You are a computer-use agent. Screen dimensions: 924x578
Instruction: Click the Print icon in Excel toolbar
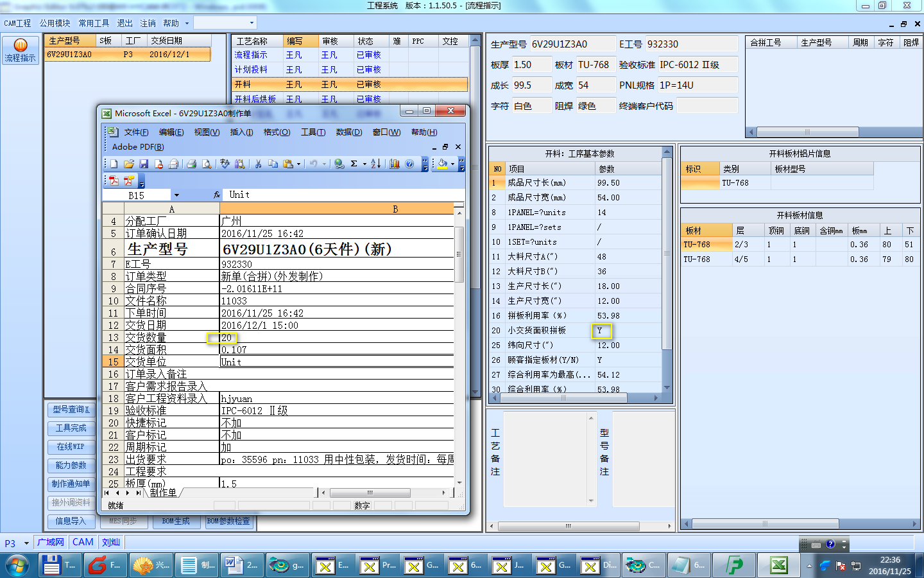[x=191, y=164]
